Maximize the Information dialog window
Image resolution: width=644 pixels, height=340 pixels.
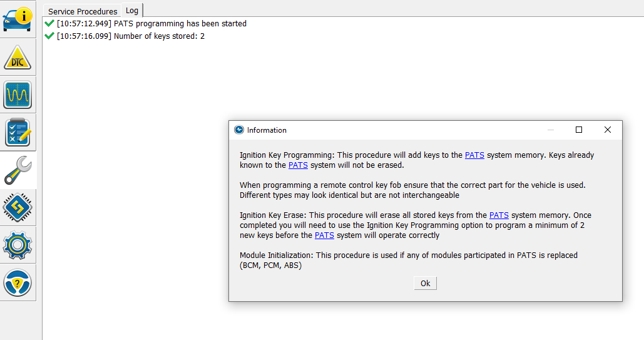click(x=579, y=130)
